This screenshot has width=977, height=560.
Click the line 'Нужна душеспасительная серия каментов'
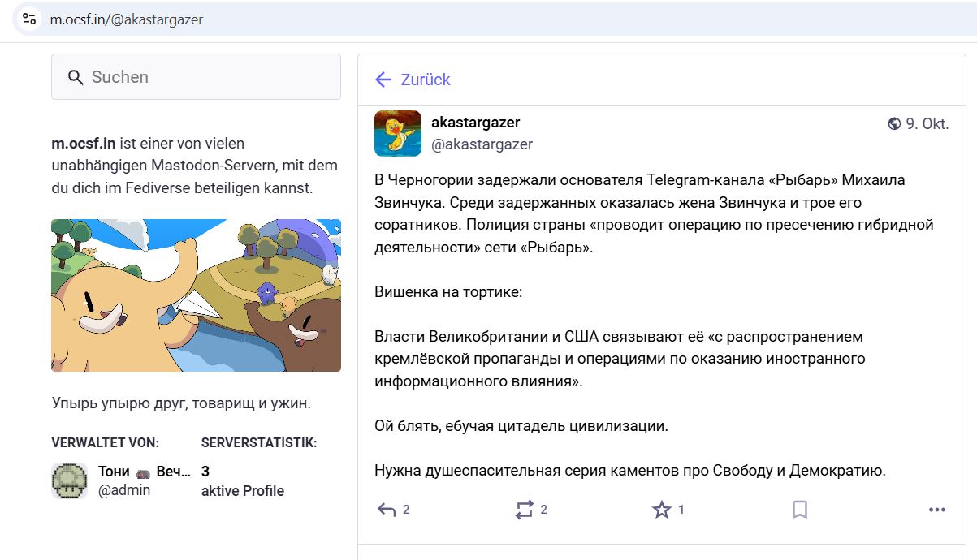(x=629, y=470)
